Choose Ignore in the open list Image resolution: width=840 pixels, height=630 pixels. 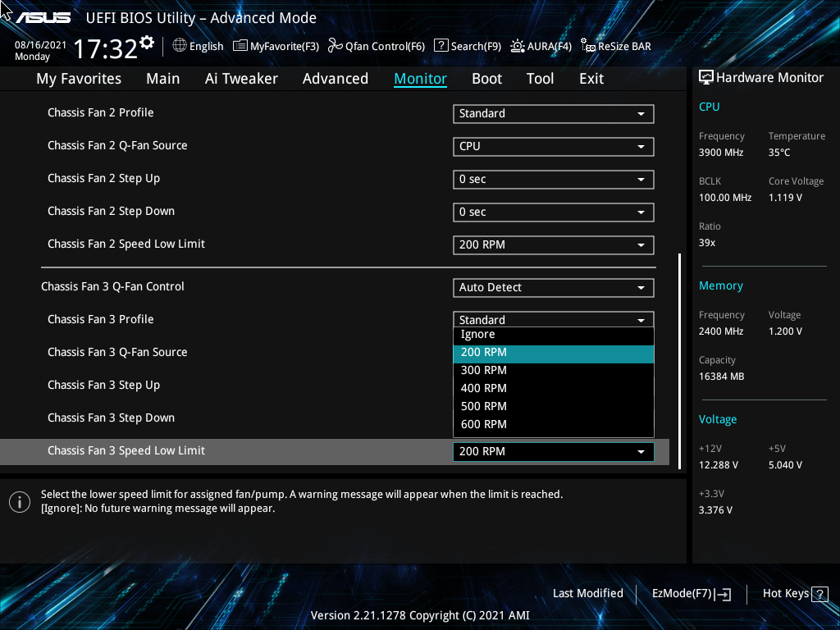554,335
